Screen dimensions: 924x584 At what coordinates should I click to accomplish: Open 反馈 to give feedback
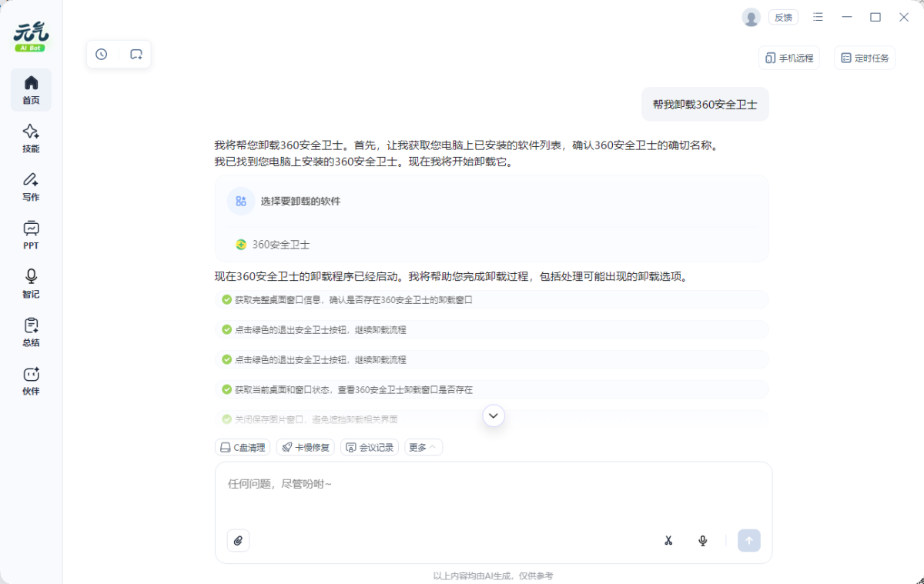tap(783, 16)
